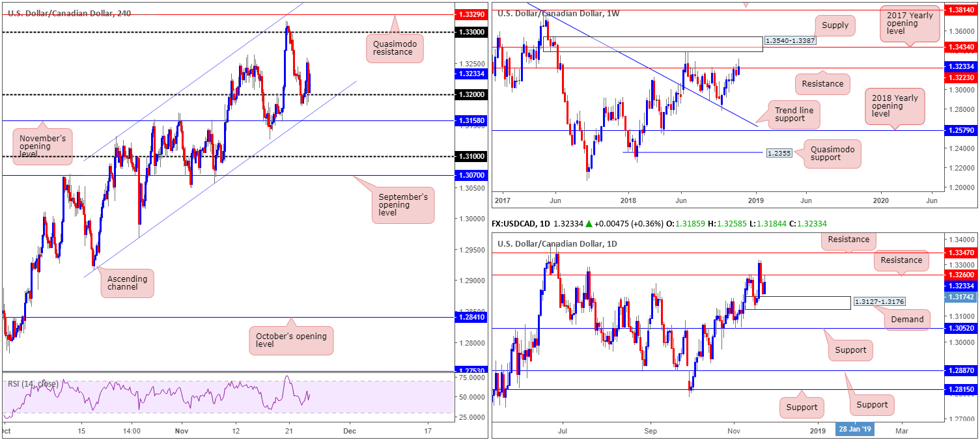This screenshot has width=980, height=440.
Task: Select the red 1.32600 price label
Action: [x=960, y=275]
